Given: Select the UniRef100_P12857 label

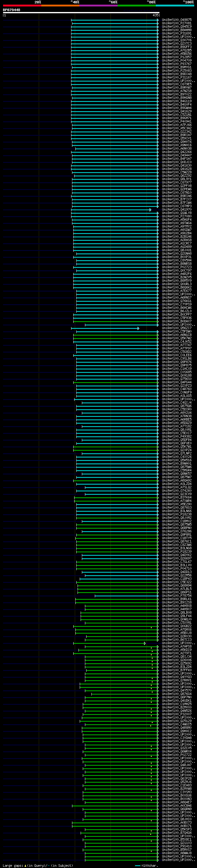Looking at the screenshot, I should click(177, 57).
